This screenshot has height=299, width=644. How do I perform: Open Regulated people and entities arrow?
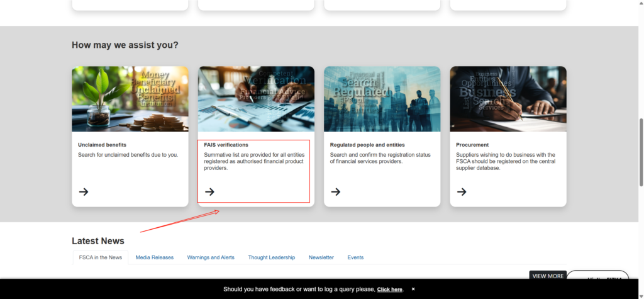pos(336,191)
